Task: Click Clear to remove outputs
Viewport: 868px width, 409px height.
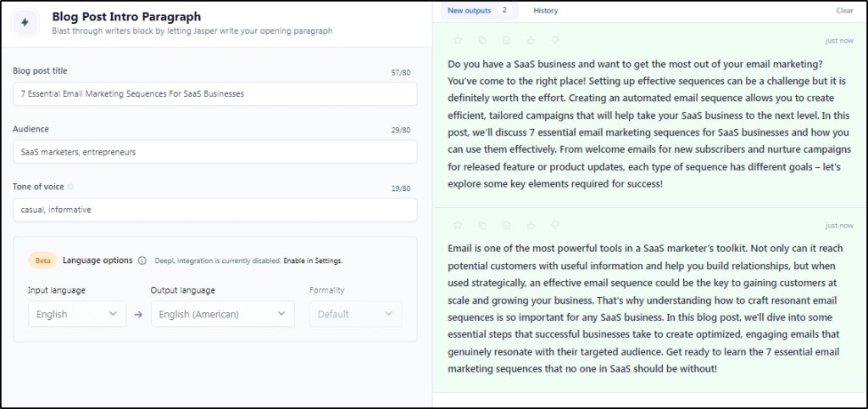Action: point(845,10)
